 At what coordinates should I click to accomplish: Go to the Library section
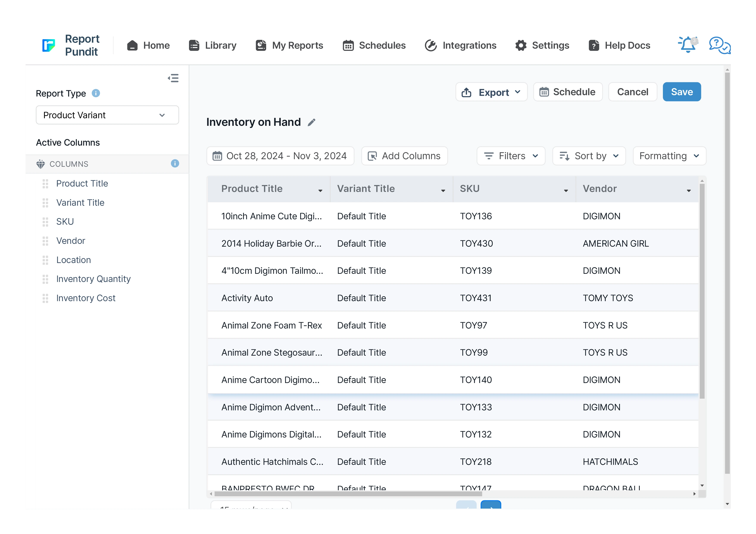(212, 45)
